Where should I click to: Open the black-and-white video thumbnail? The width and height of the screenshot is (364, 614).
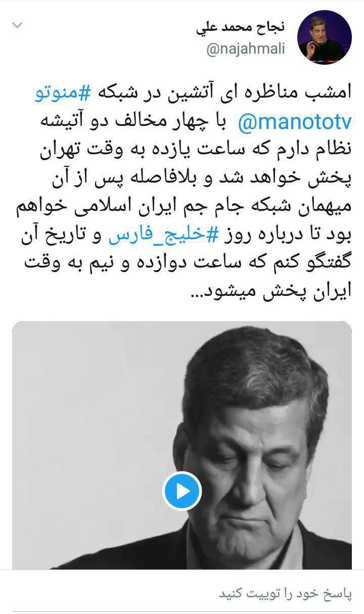pos(182,445)
